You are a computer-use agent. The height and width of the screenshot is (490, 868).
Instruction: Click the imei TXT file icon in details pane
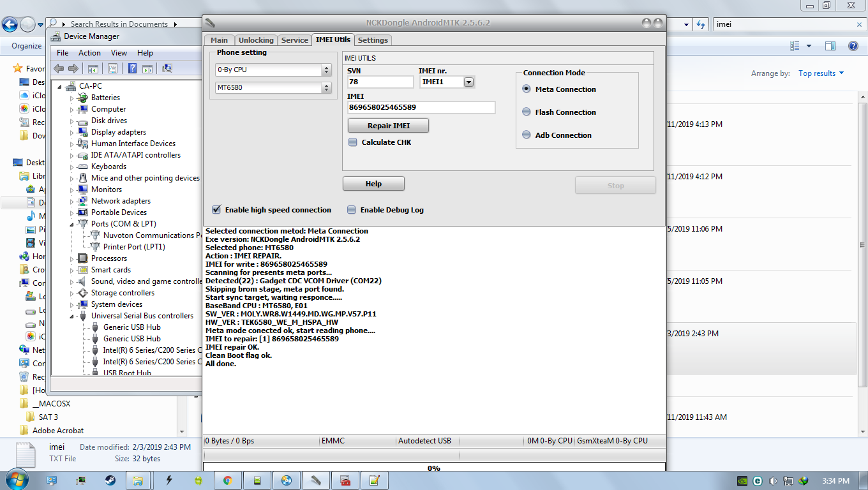26,454
